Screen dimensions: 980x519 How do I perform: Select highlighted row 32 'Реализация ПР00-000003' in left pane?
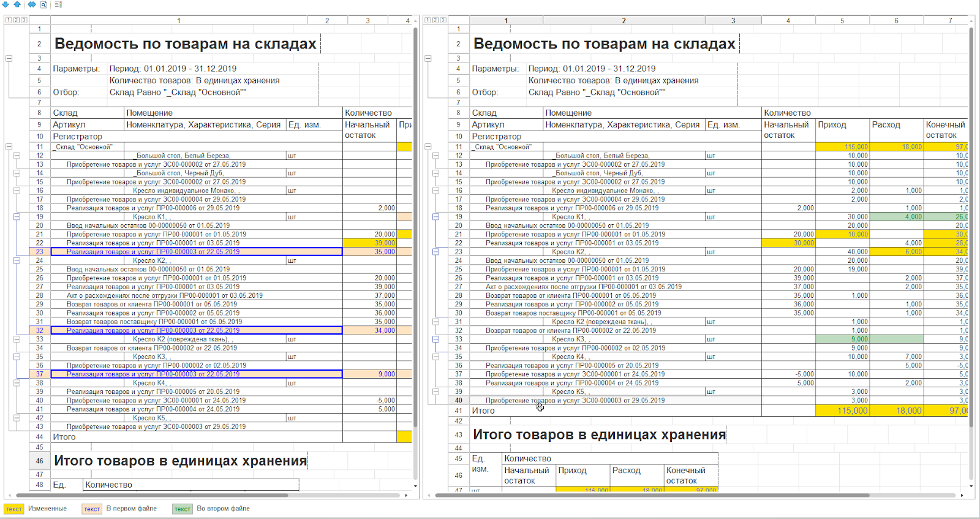pyautogui.click(x=196, y=330)
